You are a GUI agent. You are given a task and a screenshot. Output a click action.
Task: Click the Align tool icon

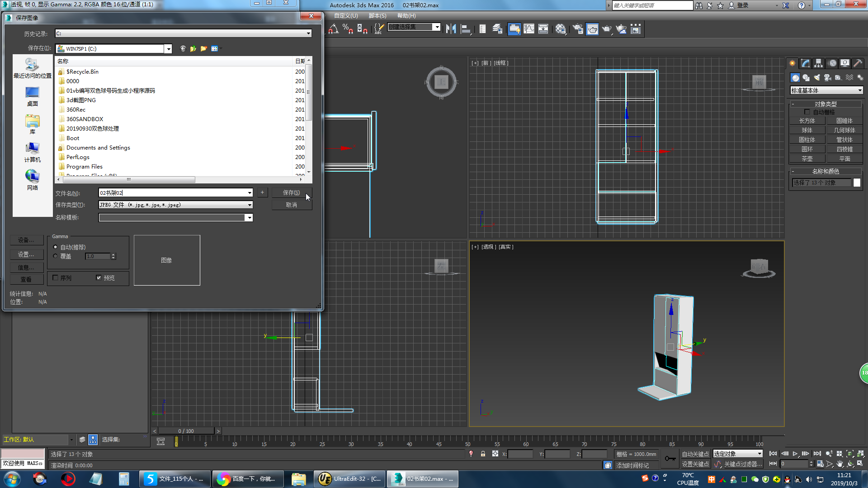coord(466,29)
